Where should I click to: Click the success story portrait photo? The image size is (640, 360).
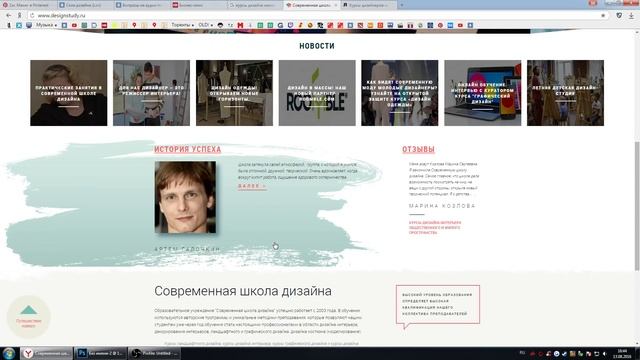[185, 197]
